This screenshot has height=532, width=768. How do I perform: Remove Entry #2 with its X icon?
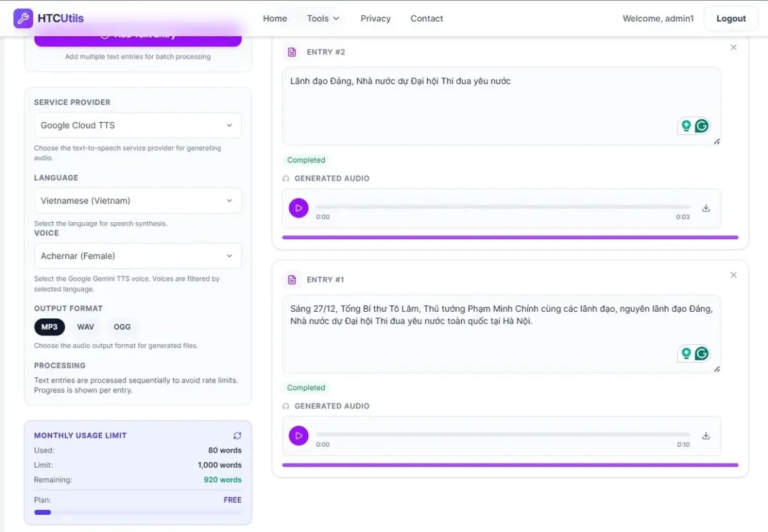coord(733,47)
